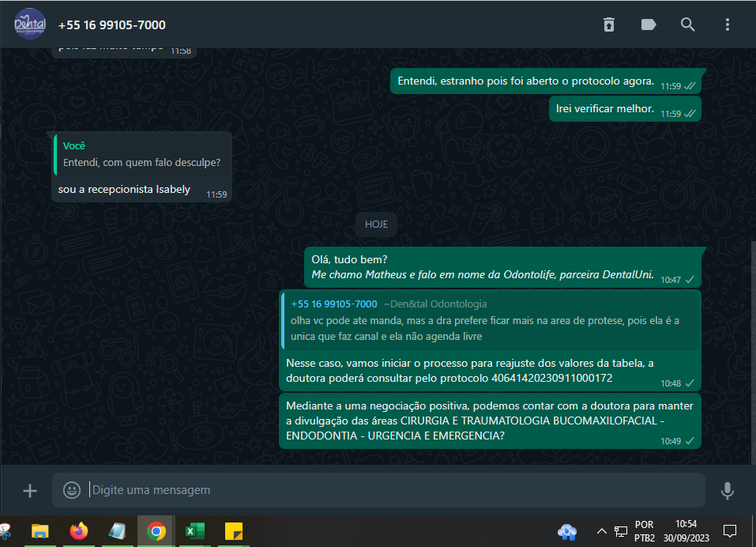Open the attach plus icon
The width and height of the screenshot is (756, 547).
pos(30,491)
